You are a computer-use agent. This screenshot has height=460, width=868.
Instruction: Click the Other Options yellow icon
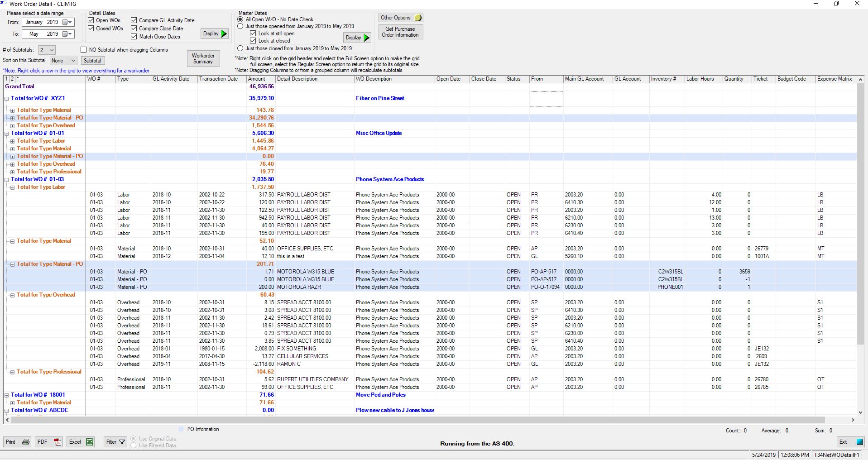[x=418, y=18]
